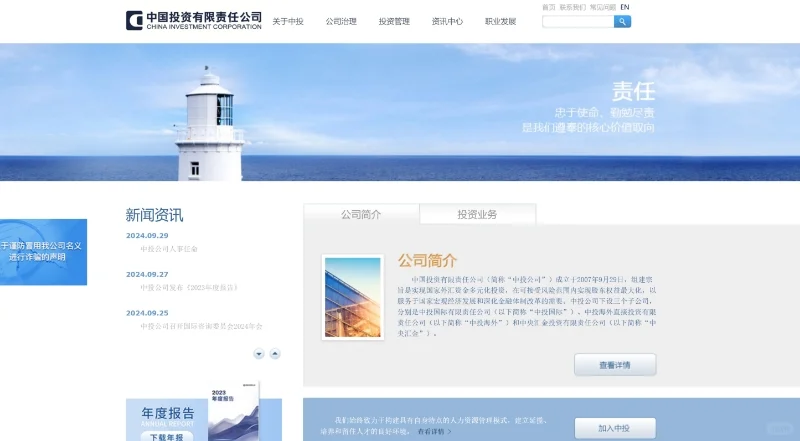The image size is (800, 441).
Task: Click the orange 公司简介 heading
Action: [428, 260]
